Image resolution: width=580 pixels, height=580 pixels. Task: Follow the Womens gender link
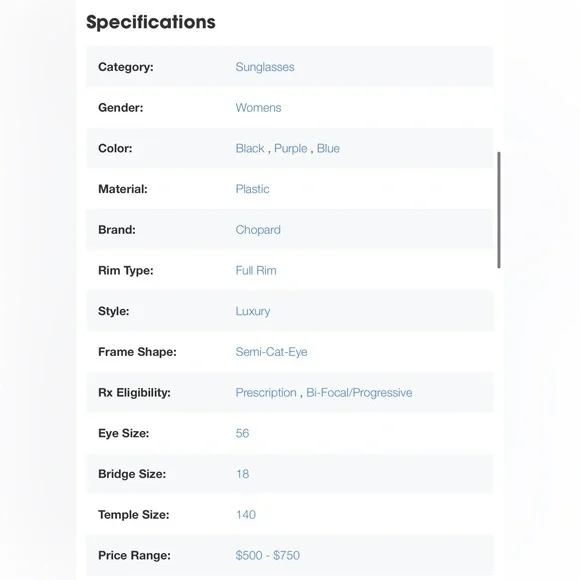[258, 108]
